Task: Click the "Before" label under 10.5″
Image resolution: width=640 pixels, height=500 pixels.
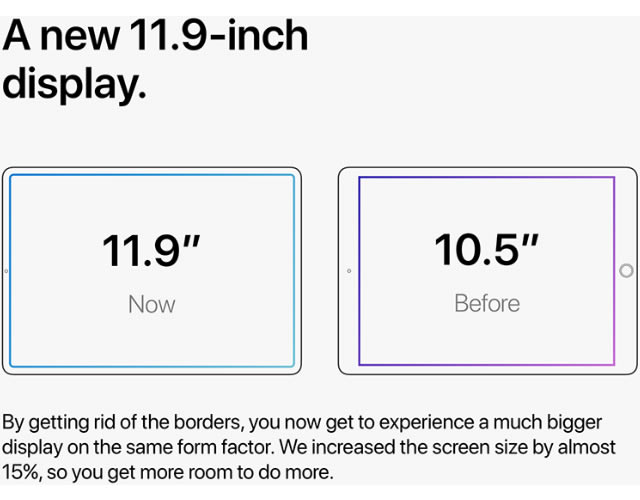Action: [487, 303]
